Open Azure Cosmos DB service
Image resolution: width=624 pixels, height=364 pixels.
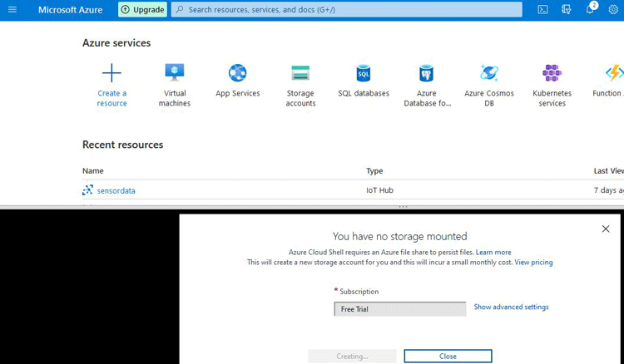(x=489, y=85)
